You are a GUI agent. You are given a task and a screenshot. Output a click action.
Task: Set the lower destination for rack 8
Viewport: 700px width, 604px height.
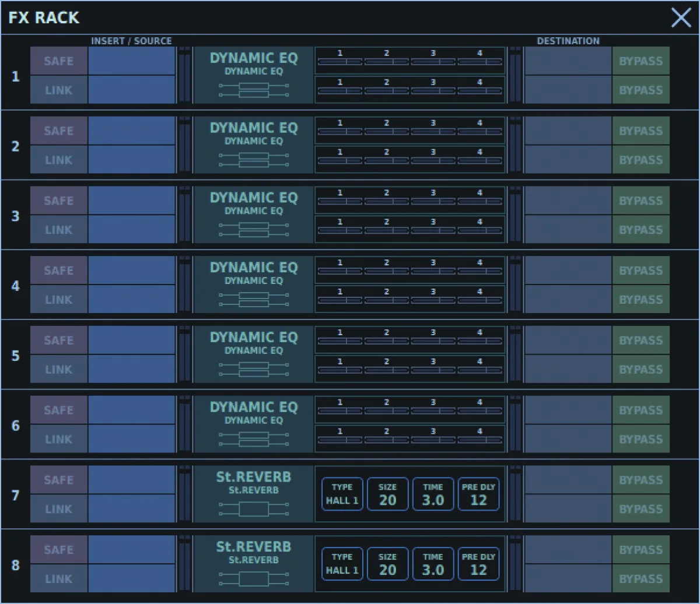point(568,579)
